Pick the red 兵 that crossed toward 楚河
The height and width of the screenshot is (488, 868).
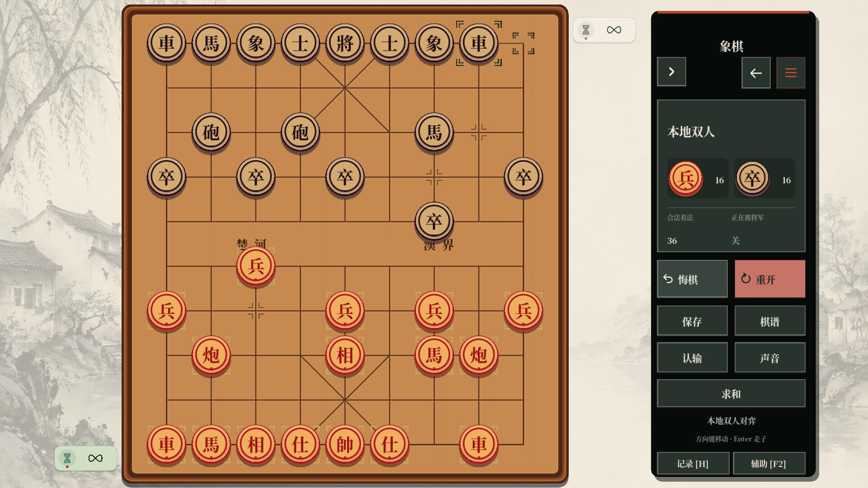(256, 266)
